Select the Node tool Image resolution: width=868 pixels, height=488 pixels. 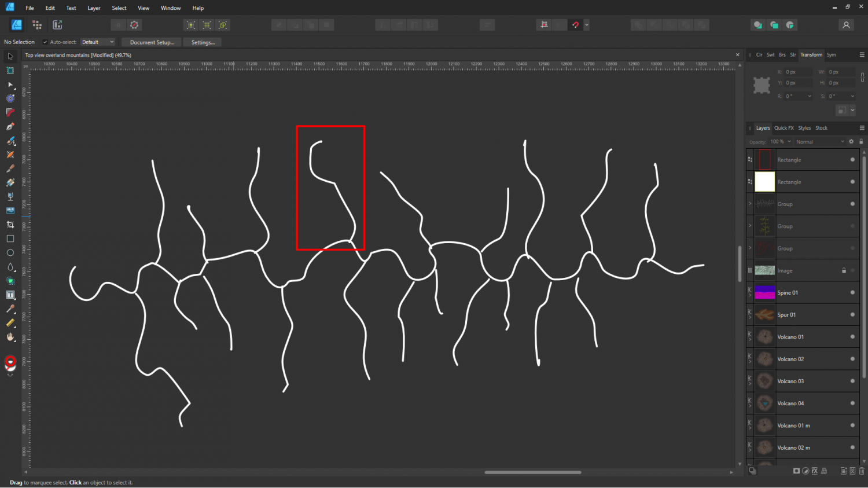10,85
